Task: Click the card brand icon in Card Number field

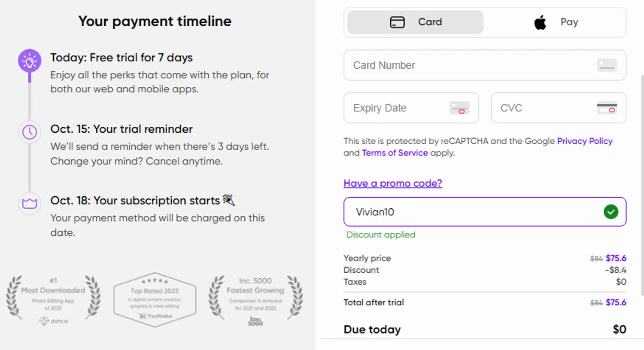Action: click(607, 65)
